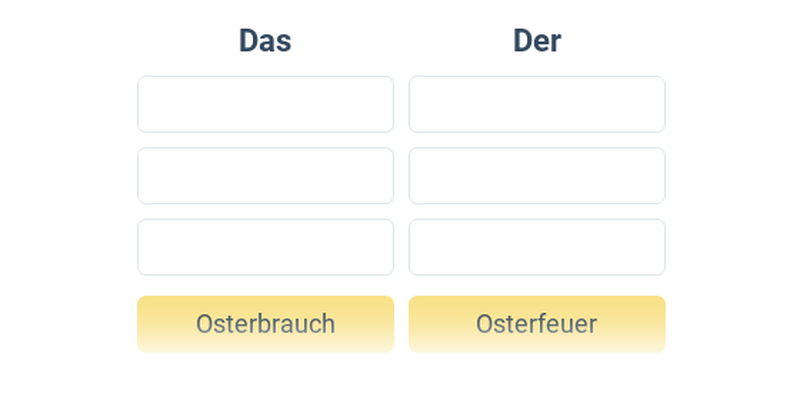800x400 pixels.
Task: Pick the yellow Osterfeuer button
Action: (537, 324)
